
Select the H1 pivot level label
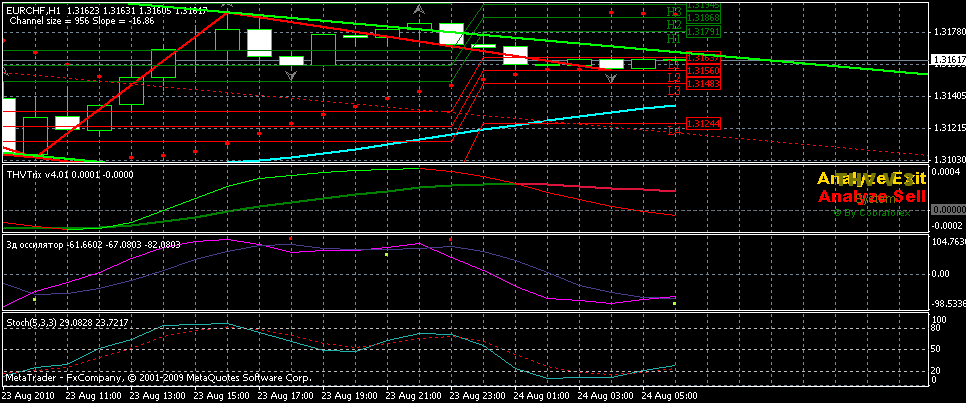673,37
